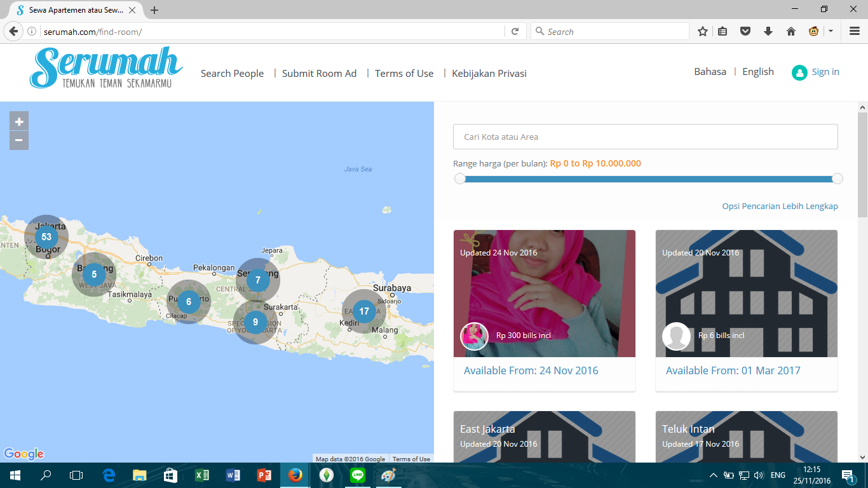Open the Jakarta cluster marker showing 53
868x488 pixels.
coord(46,237)
